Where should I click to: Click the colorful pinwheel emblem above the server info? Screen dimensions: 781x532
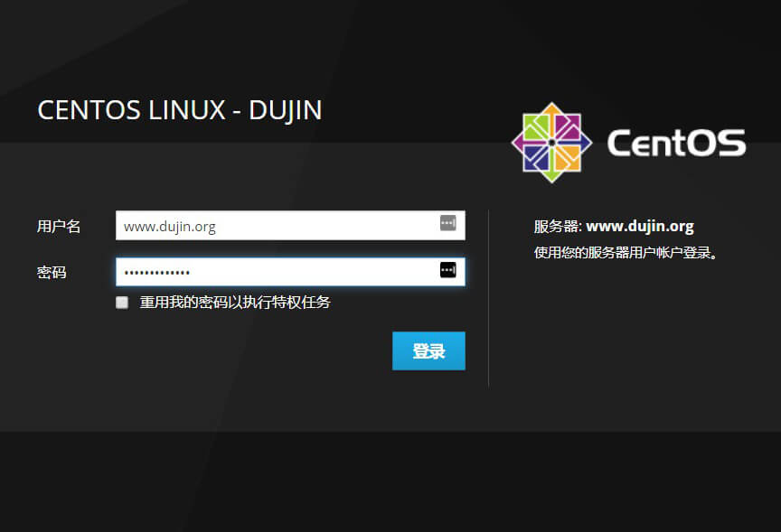(x=550, y=142)
